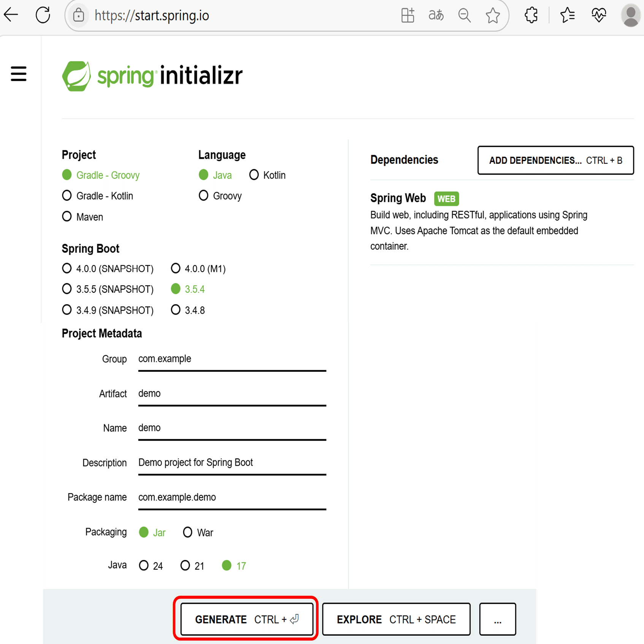Select Gradle - Groovy project type
Image resolution: width=644 pixels, height=644 pixels.
click(101, 175)
